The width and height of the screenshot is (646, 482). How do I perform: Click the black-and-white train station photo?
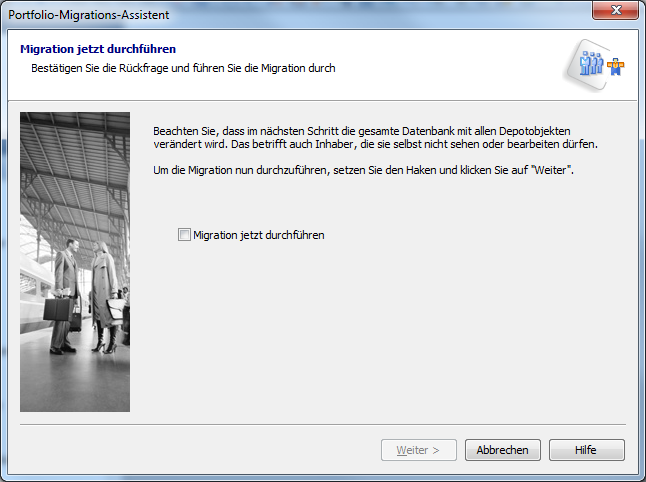[75, 262]
